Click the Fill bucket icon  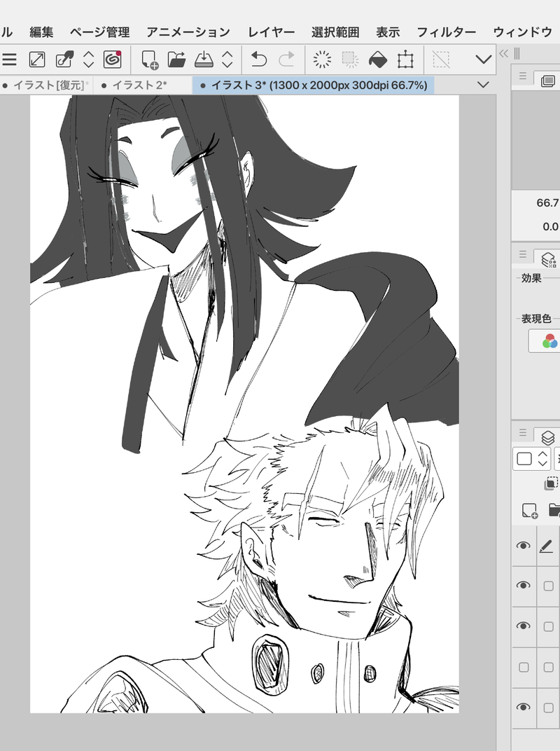coord(378,60)
